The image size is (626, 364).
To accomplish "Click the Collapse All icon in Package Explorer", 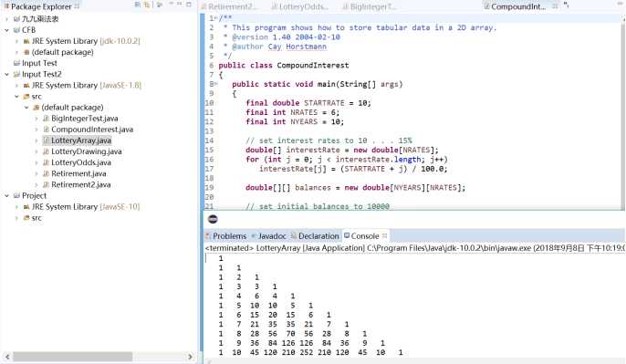I will (x=137, y=5).
